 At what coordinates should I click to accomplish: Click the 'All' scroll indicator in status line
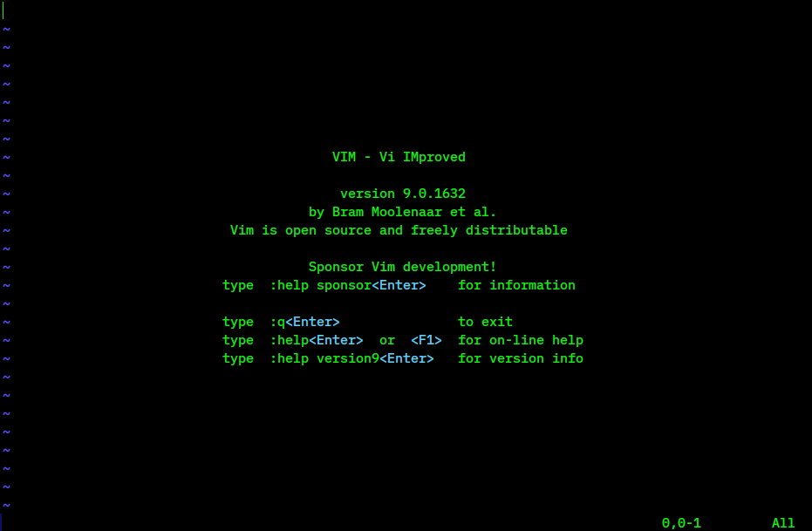coord(783,523)
